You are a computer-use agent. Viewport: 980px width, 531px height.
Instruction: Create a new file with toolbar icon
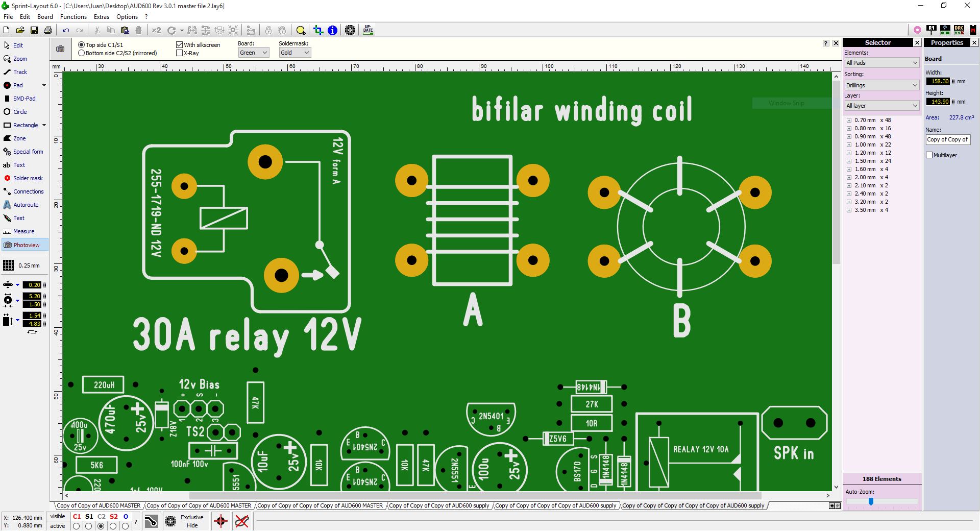[x=7, y=30]
